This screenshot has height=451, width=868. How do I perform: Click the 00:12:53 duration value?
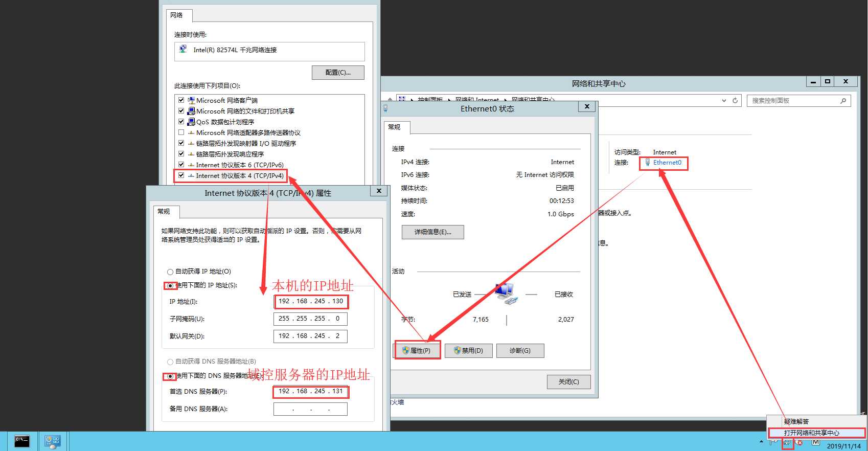562,201
